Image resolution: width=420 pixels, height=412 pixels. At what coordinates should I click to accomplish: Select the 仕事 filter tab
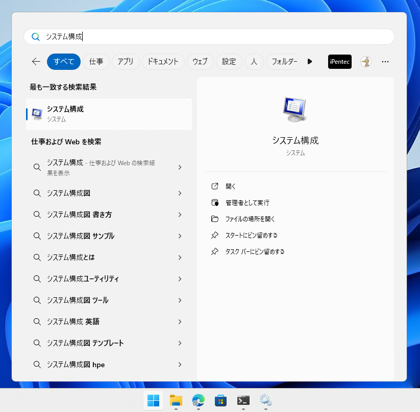point(96,62)
